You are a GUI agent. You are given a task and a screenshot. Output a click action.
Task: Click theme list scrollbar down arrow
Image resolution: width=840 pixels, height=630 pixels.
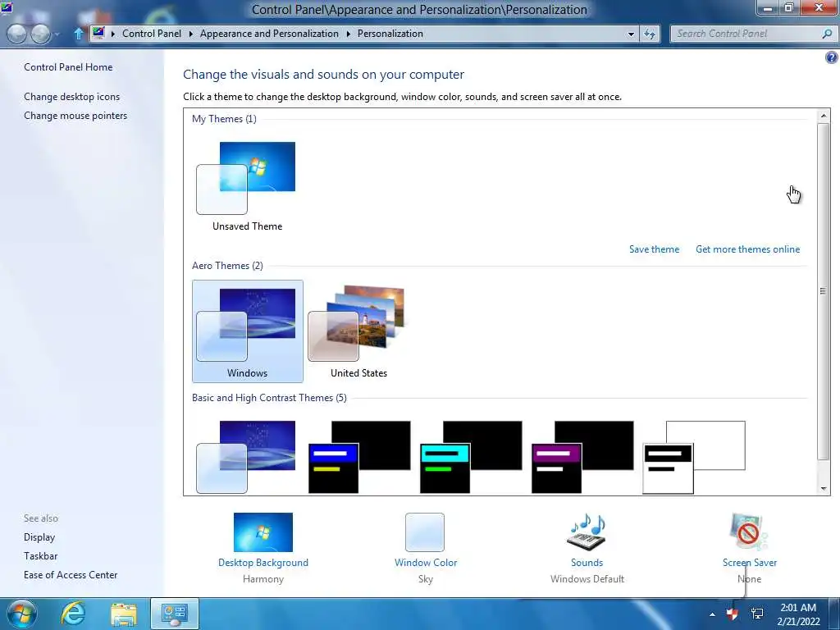click(x=824, y=488)
